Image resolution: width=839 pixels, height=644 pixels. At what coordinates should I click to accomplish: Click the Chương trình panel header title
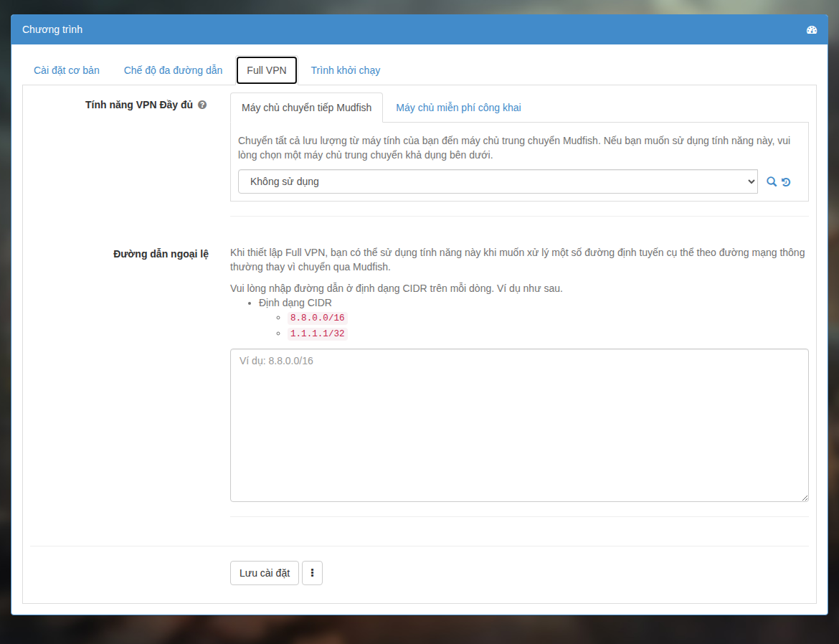click(52, 29)
